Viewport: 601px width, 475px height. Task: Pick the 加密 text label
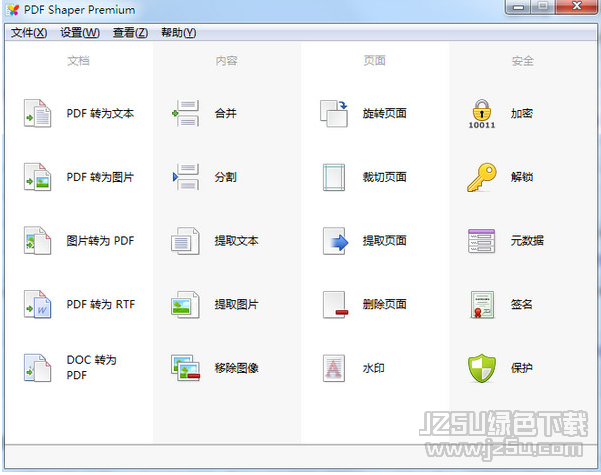(522, 113)
